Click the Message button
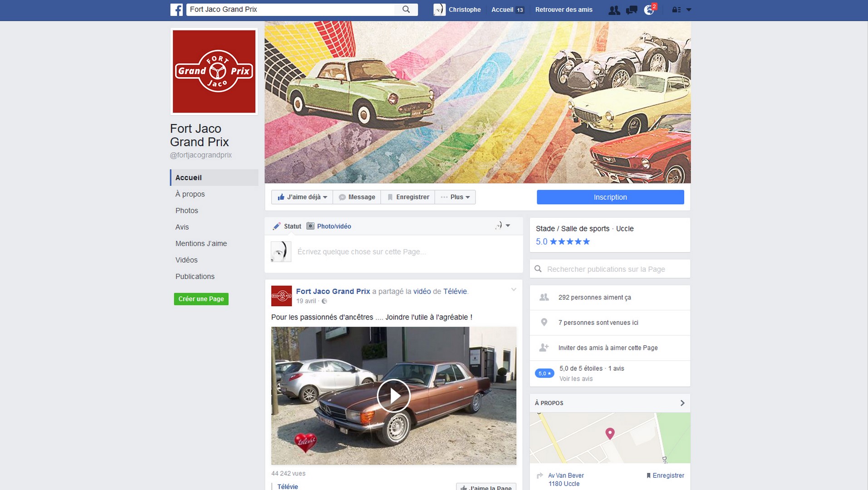The width and height of the screenshot is (868, 490). (x=357, y=197)
